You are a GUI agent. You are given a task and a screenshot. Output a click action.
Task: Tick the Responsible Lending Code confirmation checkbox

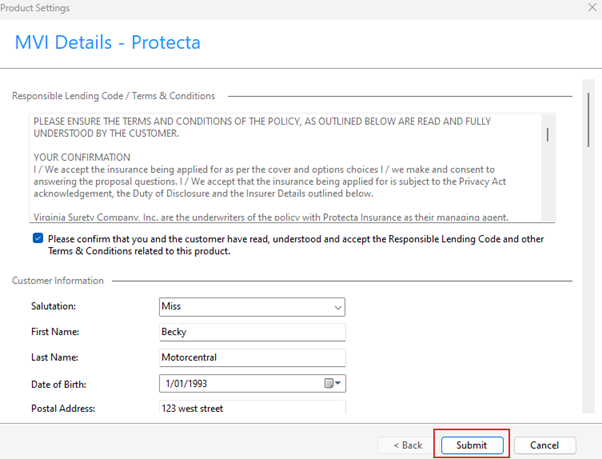pyautogui.click(x=38, y=239)
